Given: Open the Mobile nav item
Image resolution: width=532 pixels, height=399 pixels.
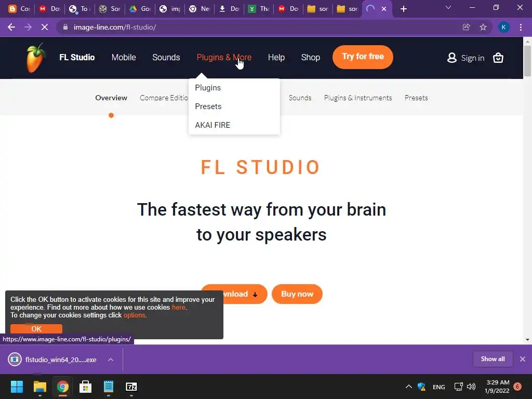Looking at the screenshot, I should click(124, 57).
